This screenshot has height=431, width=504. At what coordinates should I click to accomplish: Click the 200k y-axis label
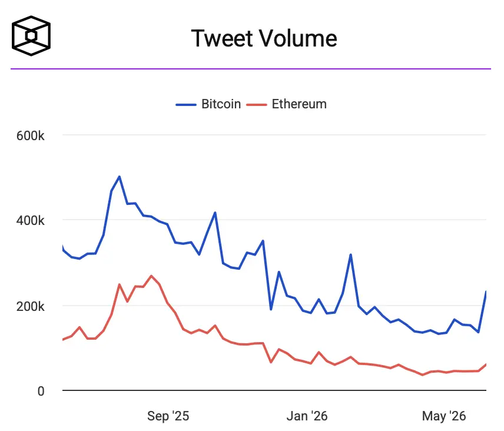coord(30,306)
